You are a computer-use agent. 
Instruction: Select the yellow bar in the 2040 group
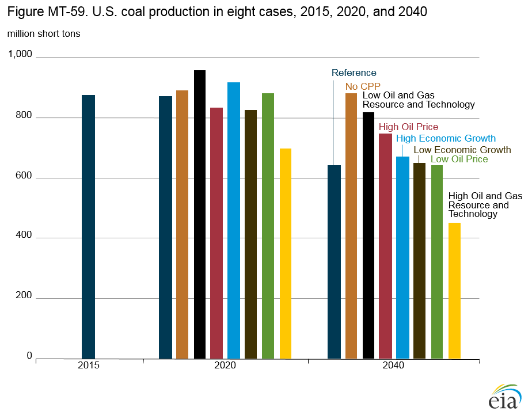click(454, 291)
